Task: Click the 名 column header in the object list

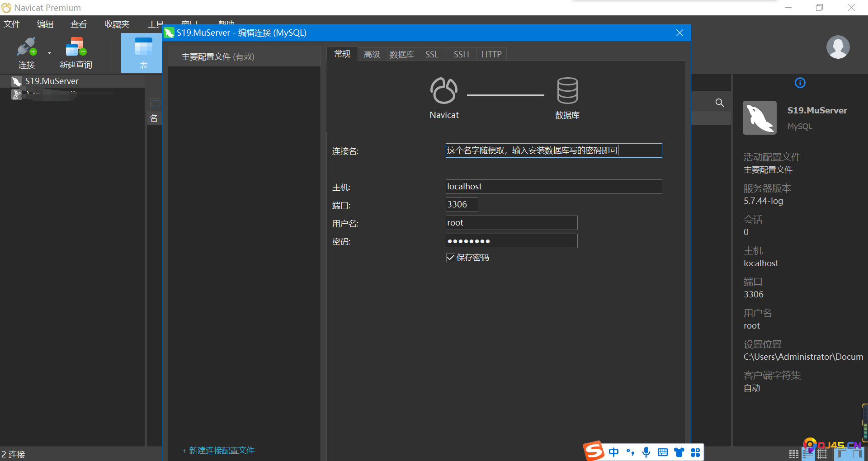Action: [x=154, y=118]
